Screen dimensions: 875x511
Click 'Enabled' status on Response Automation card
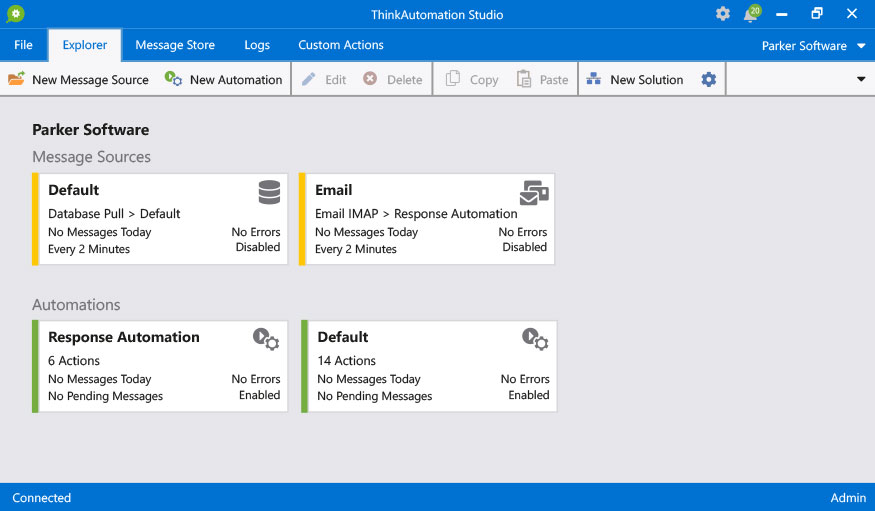(259, 395)
